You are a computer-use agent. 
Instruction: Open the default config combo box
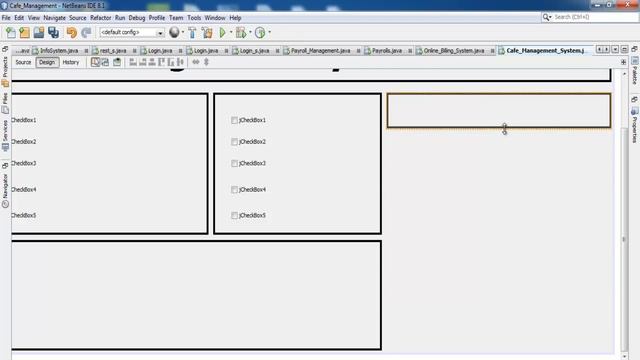132,32
